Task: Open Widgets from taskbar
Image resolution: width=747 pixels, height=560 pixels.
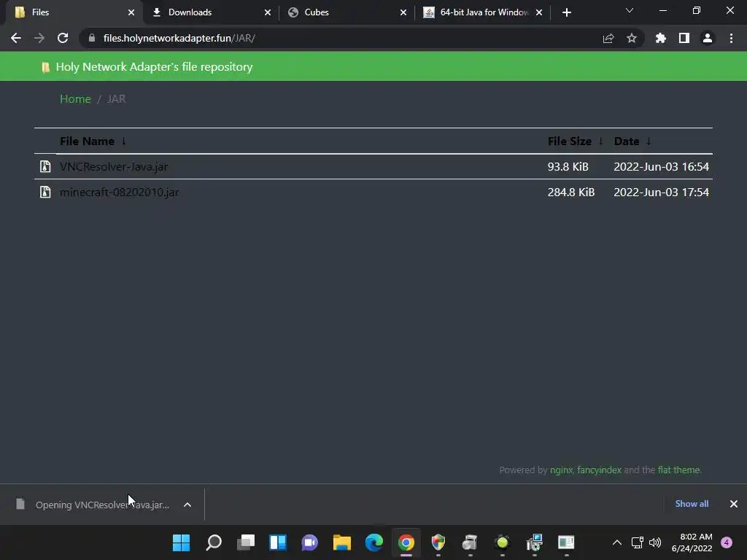Action: [278, 542]
